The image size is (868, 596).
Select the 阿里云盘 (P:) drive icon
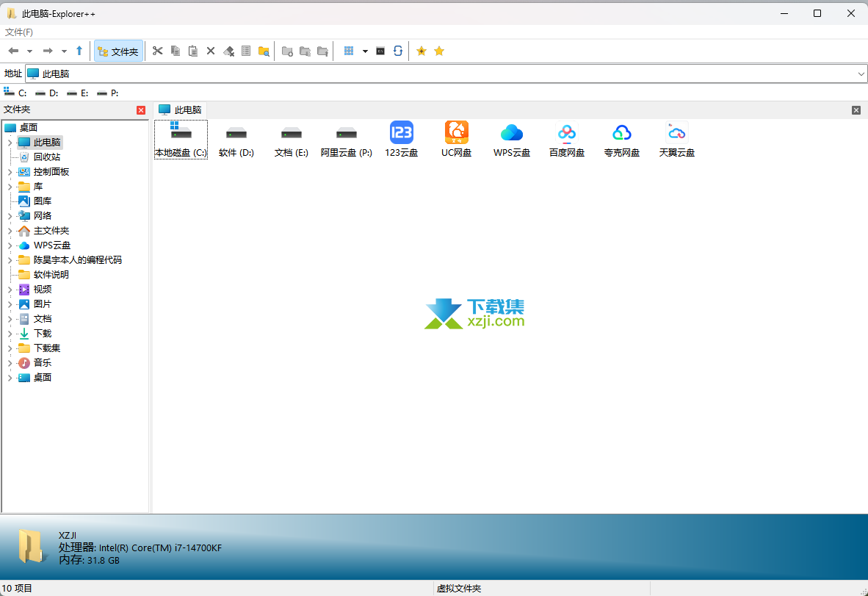click(347, 140)
